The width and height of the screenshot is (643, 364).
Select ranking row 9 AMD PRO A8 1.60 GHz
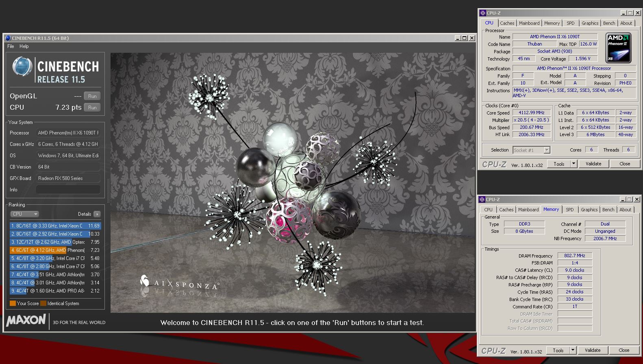[55, 291]
